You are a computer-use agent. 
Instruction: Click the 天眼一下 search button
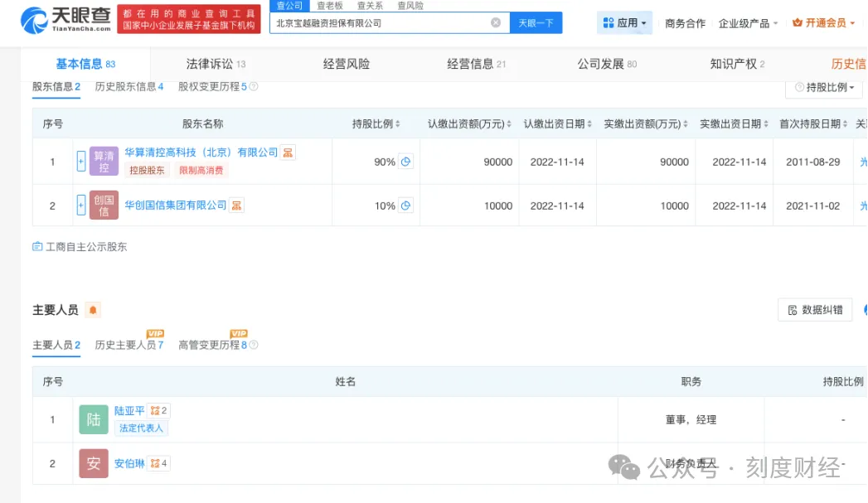[x=536, y=22]
